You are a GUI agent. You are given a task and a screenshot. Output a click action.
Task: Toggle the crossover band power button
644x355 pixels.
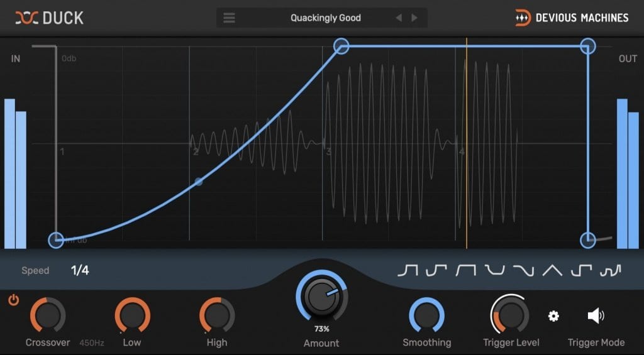tap(13, 300)
